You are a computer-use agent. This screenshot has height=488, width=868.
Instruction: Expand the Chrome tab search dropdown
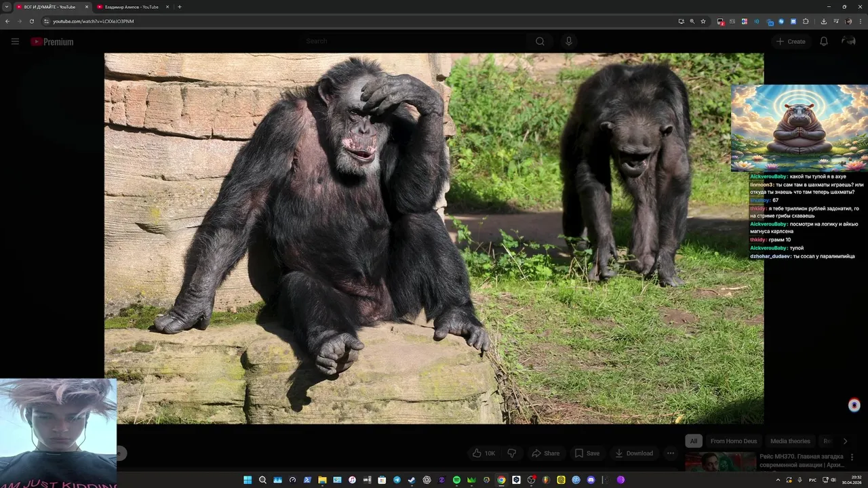coord(7,7)
